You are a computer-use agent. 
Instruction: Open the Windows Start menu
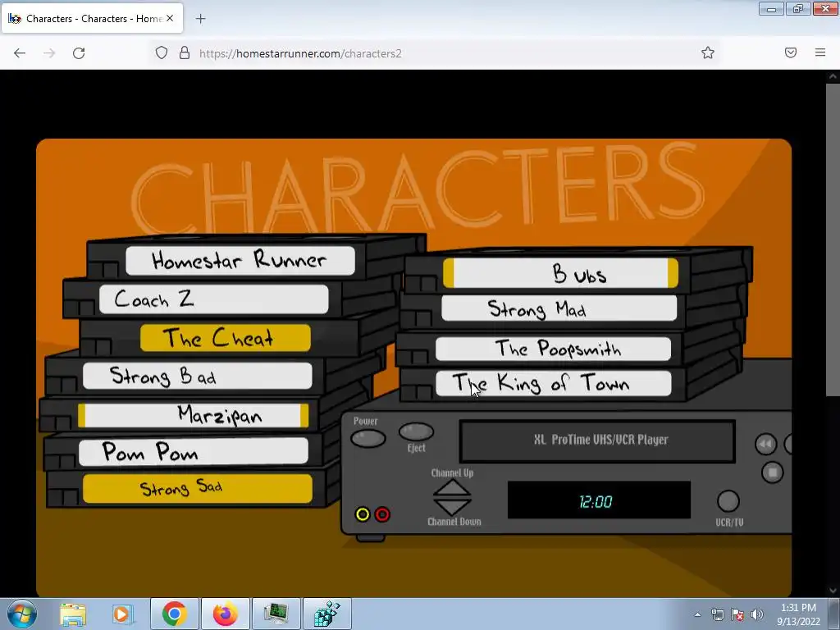pos(22,614)
